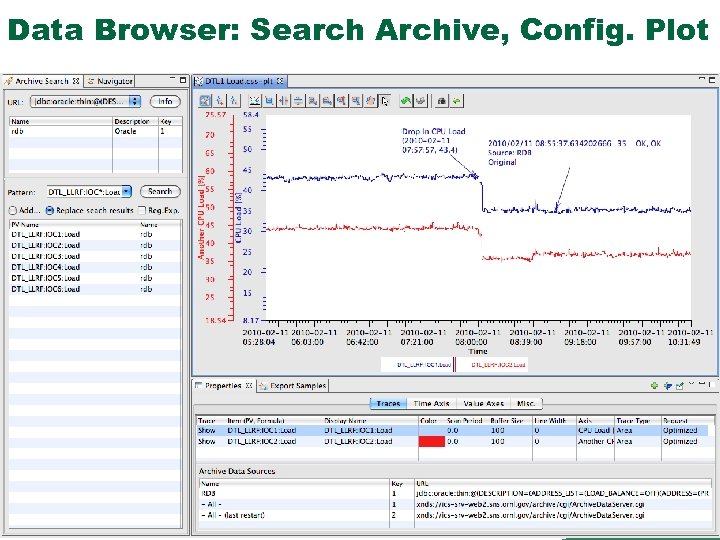720x540 pixels.
Task: Toggle Show for DTL_LLRF:IOC2:Load trace
Action: point(207,441)
